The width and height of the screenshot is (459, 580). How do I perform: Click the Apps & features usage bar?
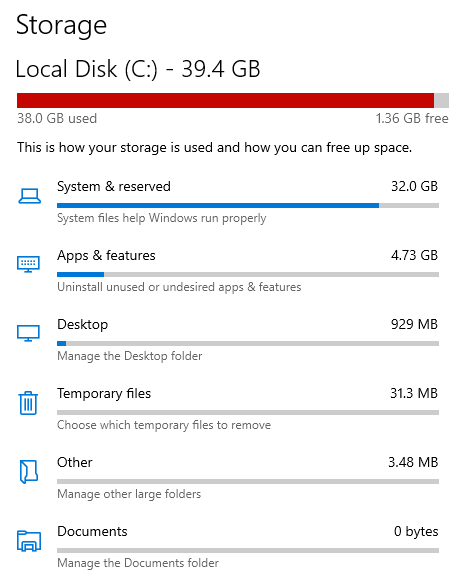248,274
